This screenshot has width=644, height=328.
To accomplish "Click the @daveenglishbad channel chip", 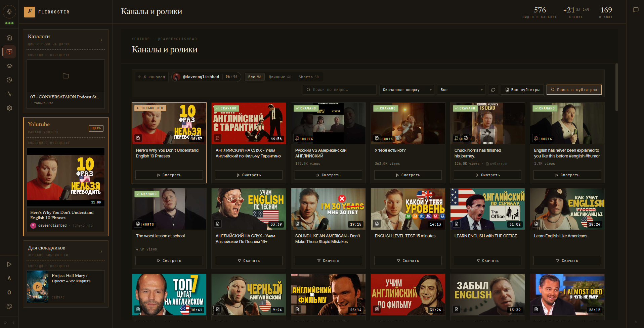I will 206,77.
